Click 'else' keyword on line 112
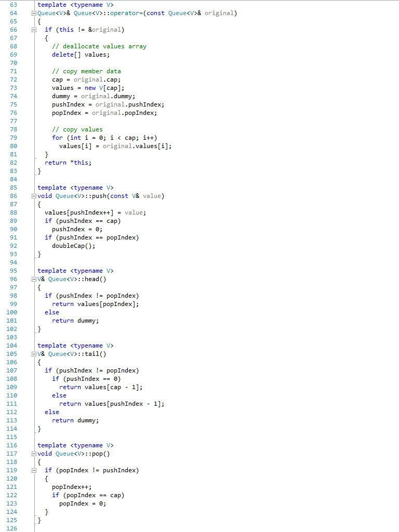 tap(52, 412)
